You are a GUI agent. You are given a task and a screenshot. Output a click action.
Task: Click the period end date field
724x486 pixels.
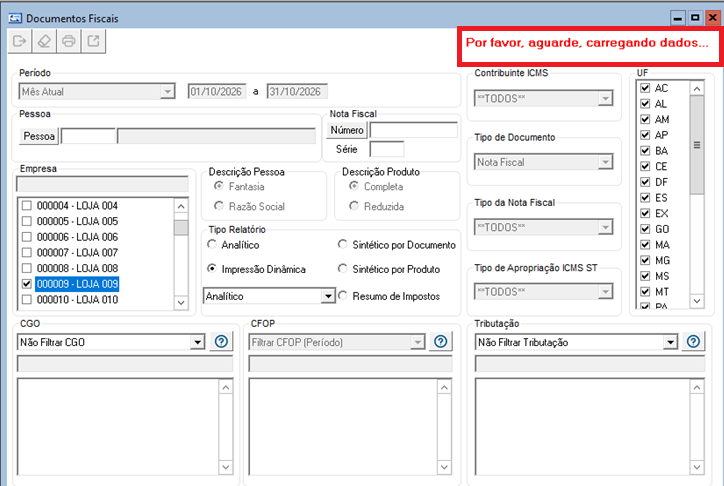pyautogui.click(x=297, y=91)
